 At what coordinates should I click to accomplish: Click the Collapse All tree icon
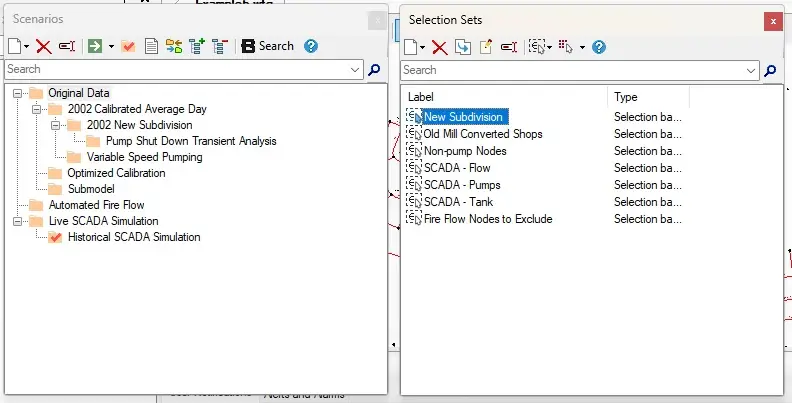coord(220,46)
